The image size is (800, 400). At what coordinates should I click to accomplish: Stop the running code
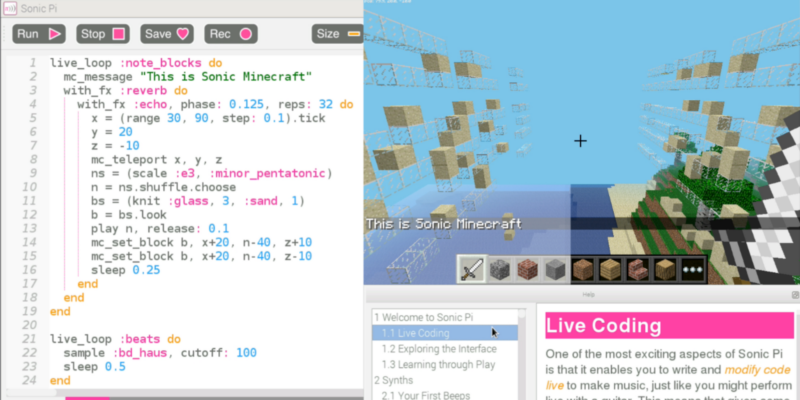click(x=103, y=34)
